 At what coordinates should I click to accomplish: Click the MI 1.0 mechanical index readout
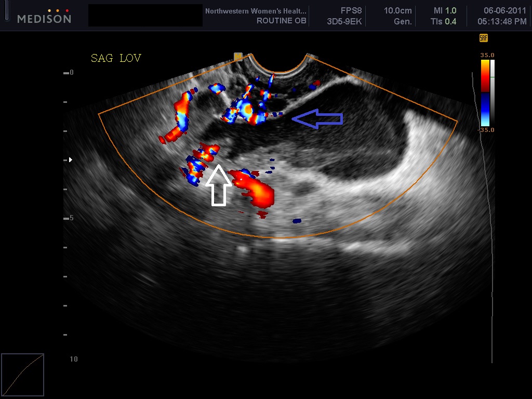pos(445,11)
